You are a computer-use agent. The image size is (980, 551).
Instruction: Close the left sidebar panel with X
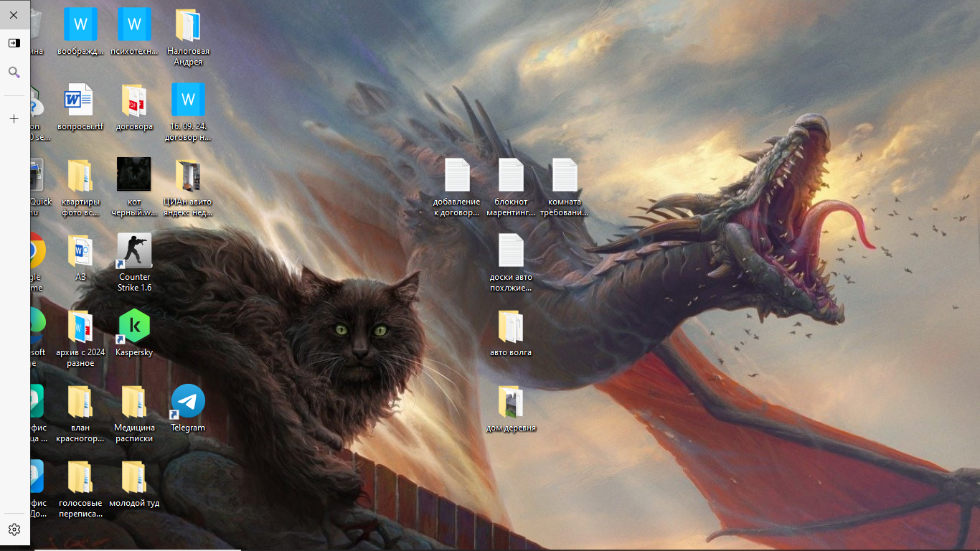tap(14, 14)
